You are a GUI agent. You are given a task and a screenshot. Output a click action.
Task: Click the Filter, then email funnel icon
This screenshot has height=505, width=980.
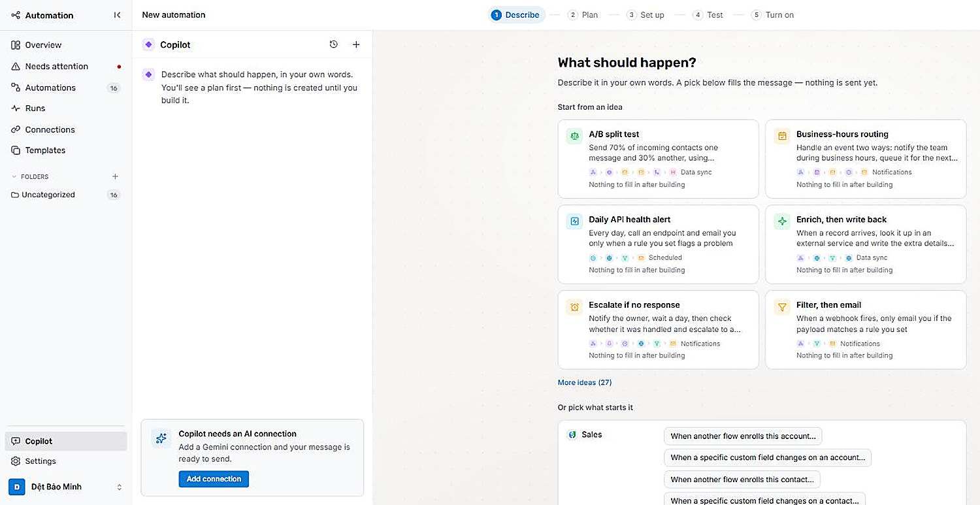pos(782,307)
